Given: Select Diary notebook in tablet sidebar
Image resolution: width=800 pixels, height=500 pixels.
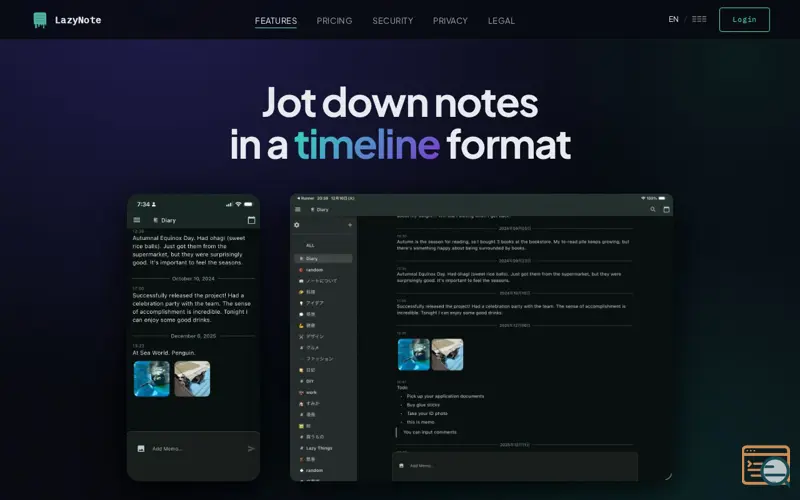Looking at the screenshot, I should coord(323,259).
